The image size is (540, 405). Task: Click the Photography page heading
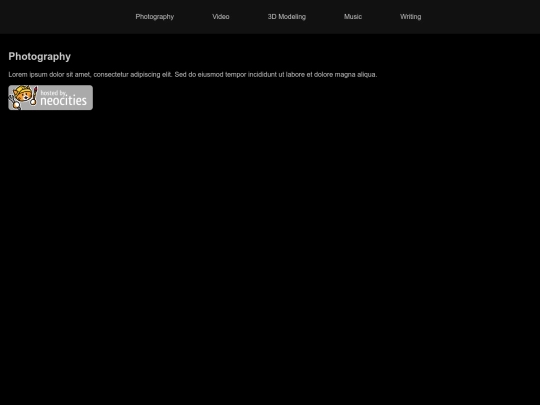(x=40, y=56)
